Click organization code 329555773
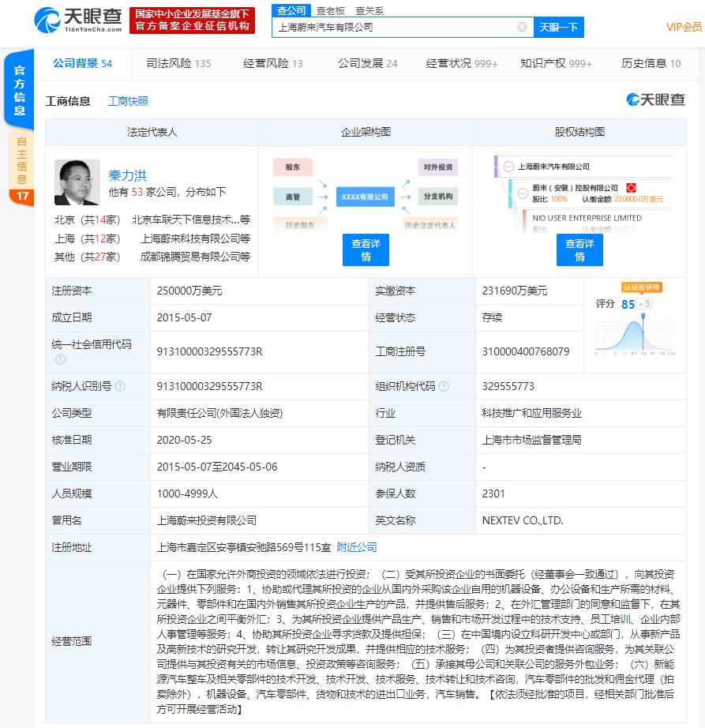 508,386
